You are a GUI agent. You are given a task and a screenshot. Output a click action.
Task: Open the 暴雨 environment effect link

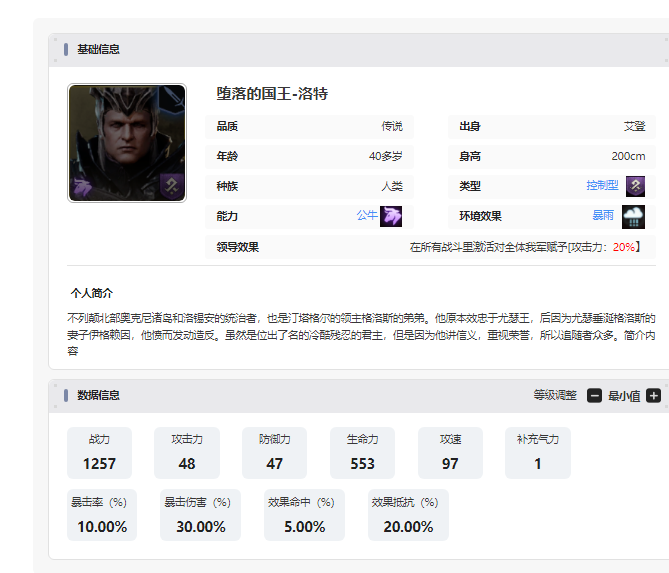(603, 215)
